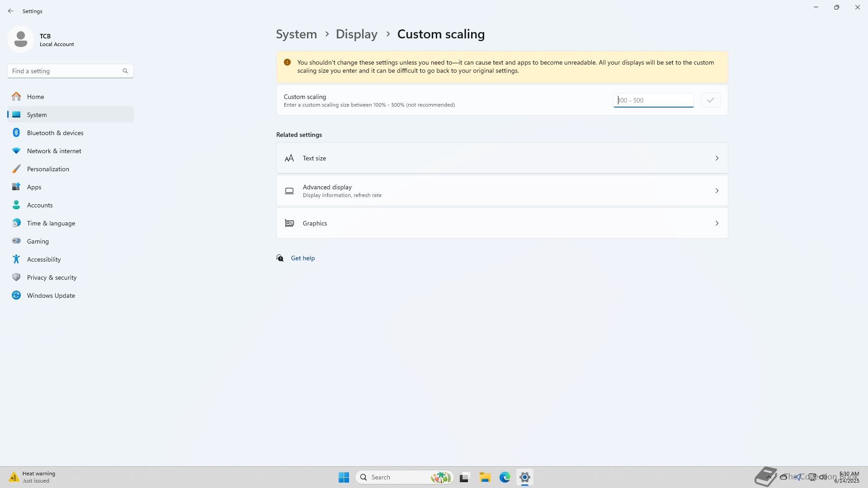Open Advanced display chevron arrow
The image size is (868, 488).
717,191
